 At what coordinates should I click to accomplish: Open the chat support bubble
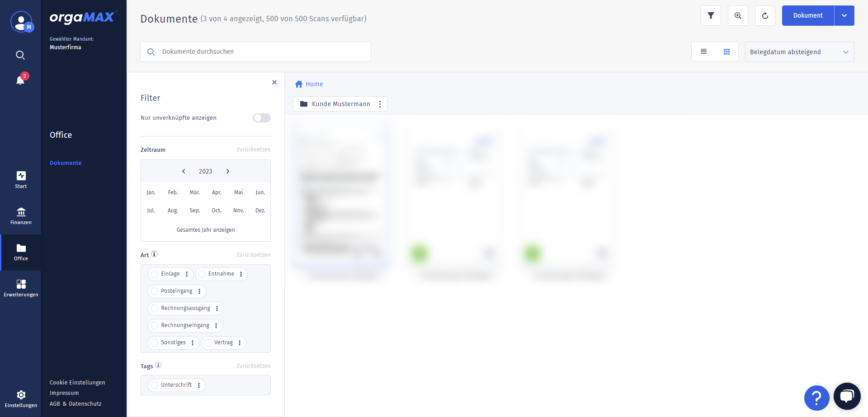(847, 396)
